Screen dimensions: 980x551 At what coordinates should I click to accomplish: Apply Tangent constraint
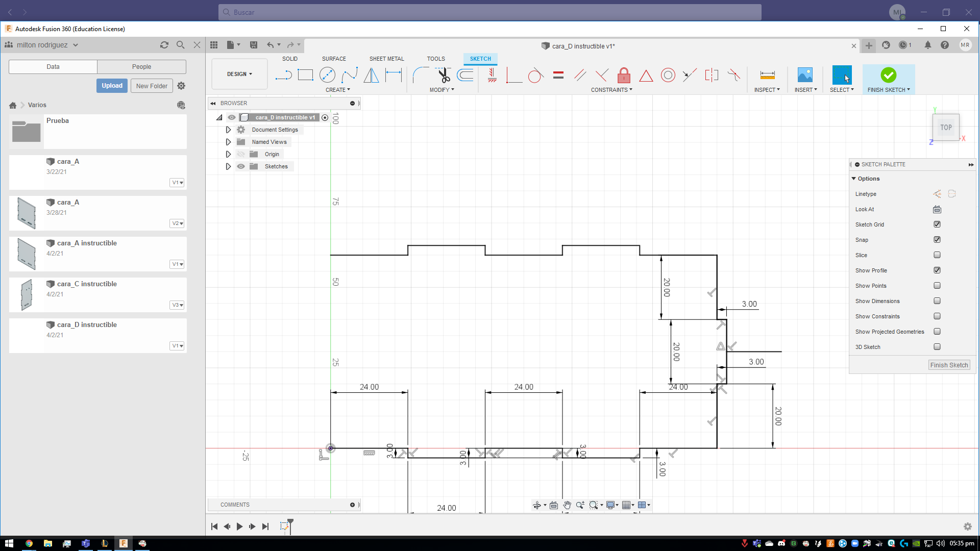coord(535,76)
